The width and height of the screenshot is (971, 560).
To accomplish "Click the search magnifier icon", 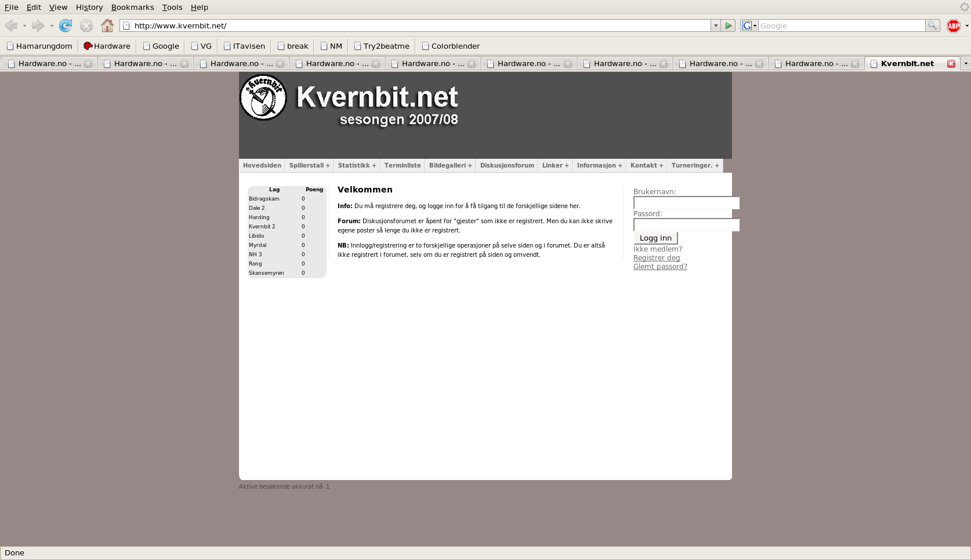I will pos(932,26).
